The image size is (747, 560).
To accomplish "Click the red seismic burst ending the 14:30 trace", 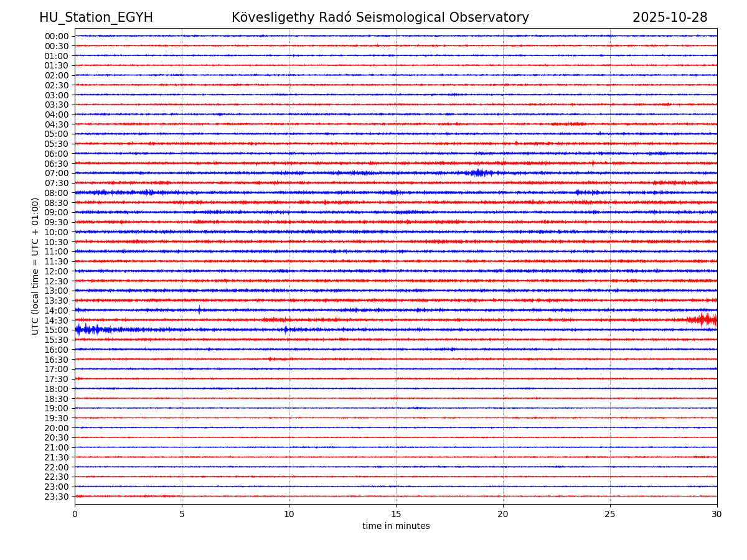I will (703, 320).
